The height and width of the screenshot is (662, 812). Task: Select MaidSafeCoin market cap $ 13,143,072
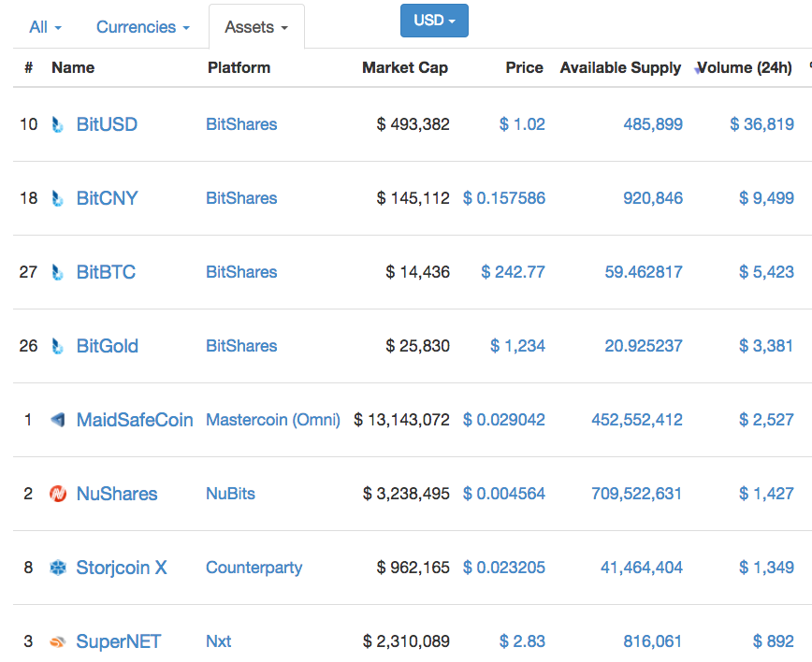(402, 420)
